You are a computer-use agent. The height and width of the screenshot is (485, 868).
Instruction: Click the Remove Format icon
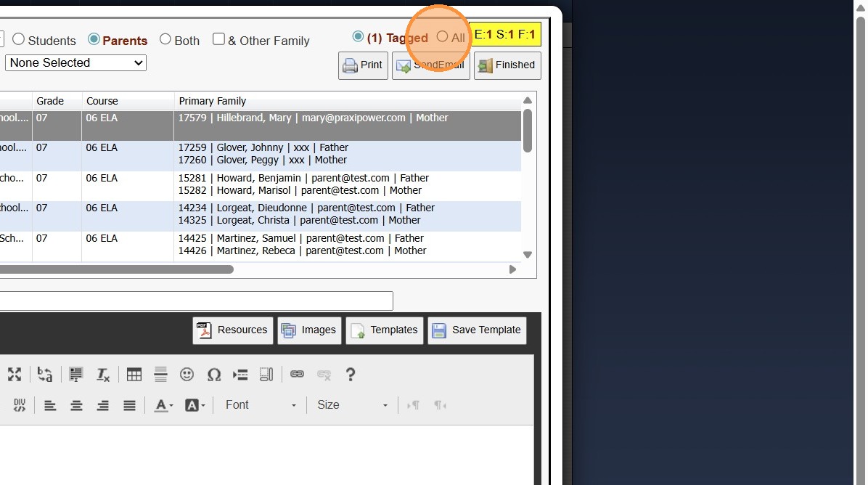103,375
